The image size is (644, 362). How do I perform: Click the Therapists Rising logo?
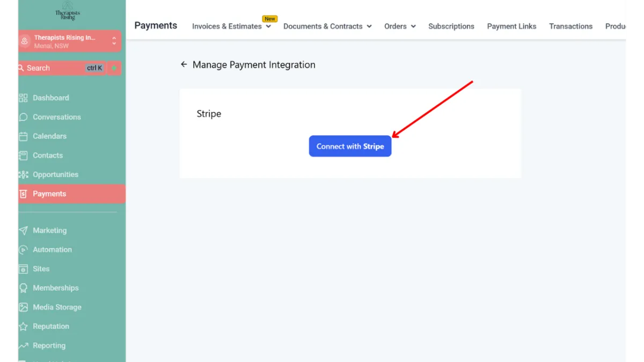tap(68, 12)
